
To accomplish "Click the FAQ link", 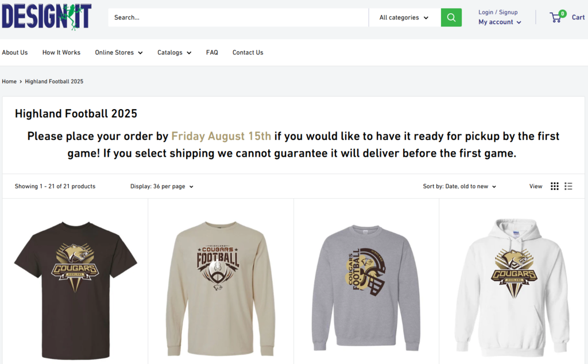I will click(212, 52).
